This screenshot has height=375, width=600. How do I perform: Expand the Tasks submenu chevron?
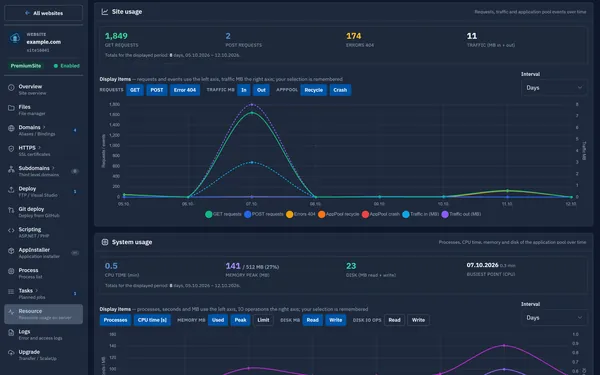pyautogui.click(x=36, y=290)
